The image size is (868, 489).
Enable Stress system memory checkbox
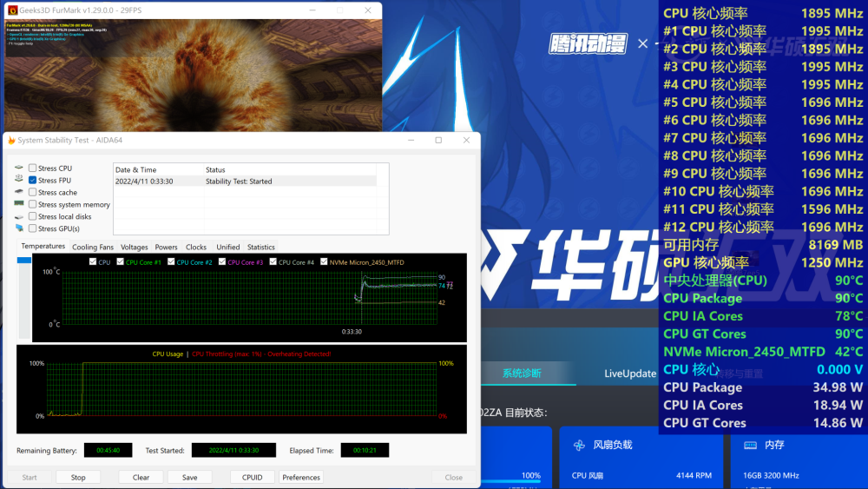tap(33, 204)
